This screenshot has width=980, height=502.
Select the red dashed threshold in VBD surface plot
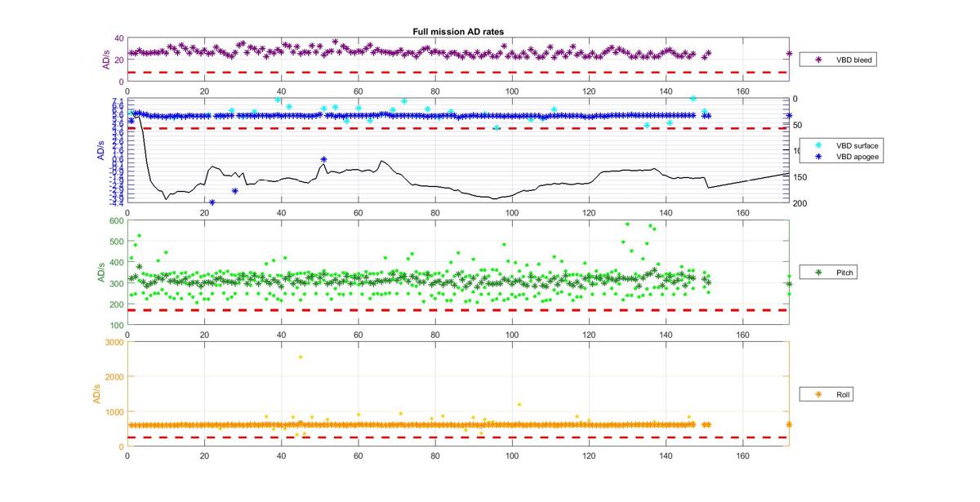(x=457, y=128)
